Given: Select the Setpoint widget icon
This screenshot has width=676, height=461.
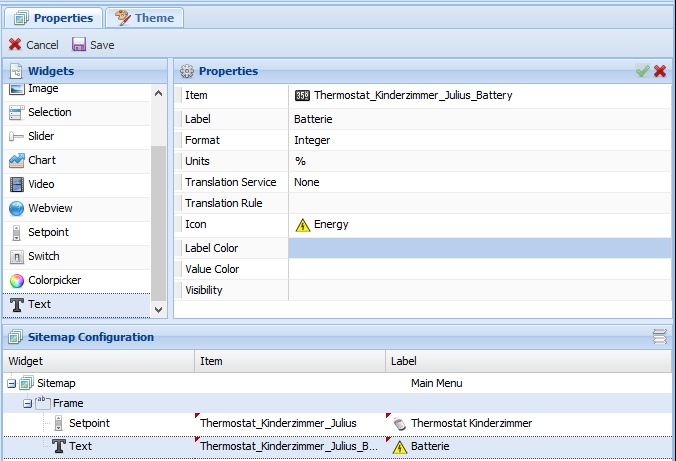Looking at the screenshot, I should [17, 232].
